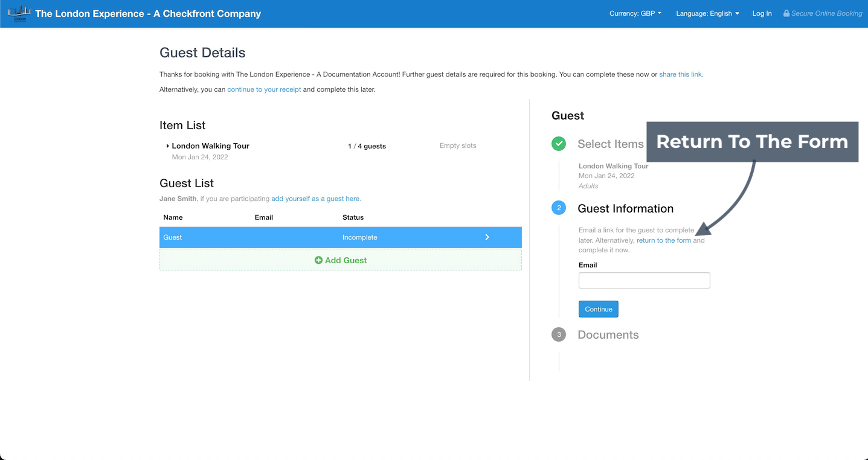
Task: Open the Documents step heading
Action: [608, 335]
